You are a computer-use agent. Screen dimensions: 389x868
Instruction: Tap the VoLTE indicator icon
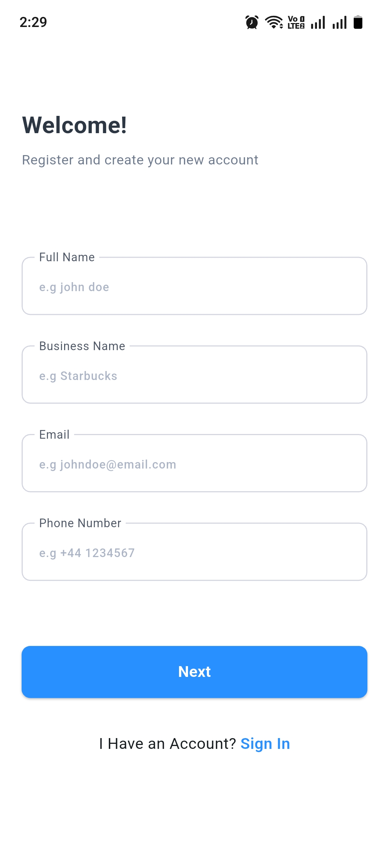coord(296,22)
